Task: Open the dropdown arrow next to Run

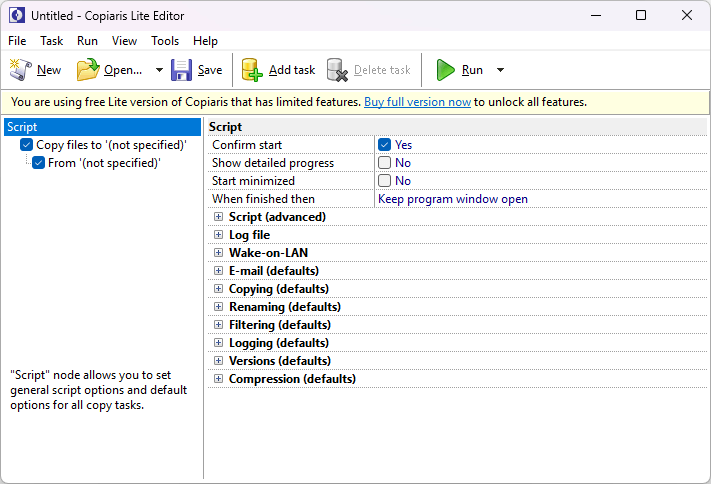Action: tap(500, 70)
